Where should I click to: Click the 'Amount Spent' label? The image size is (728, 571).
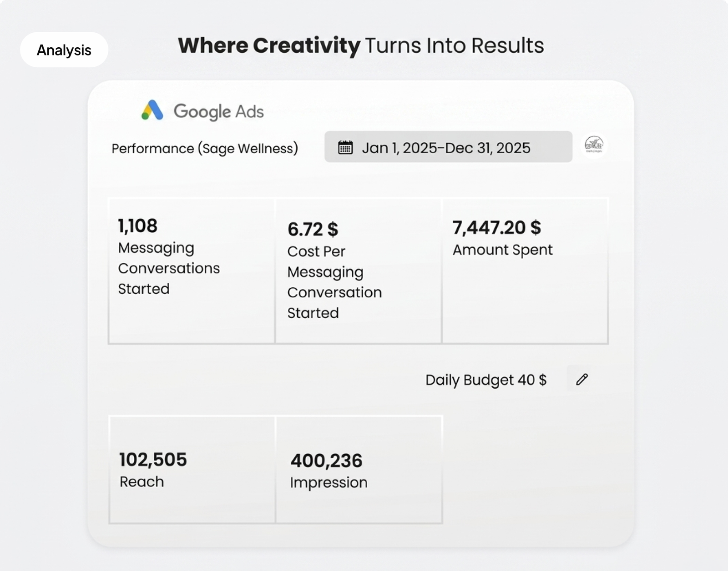click(502, 250)
